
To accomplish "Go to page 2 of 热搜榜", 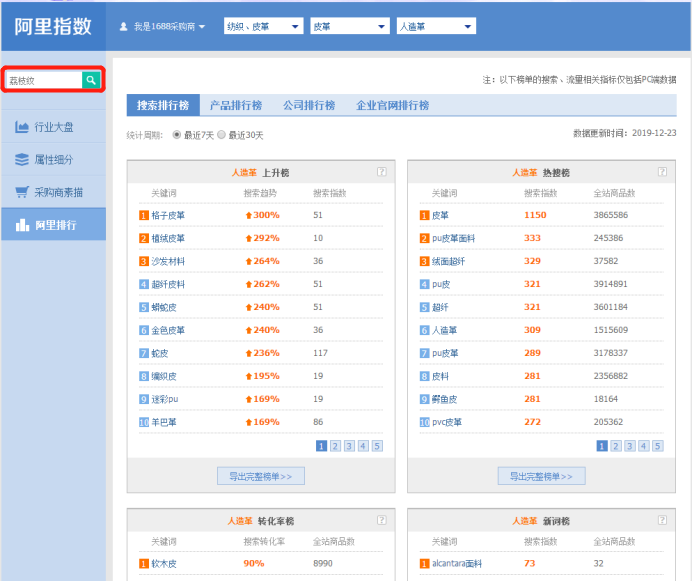I will tap(616, 446).
